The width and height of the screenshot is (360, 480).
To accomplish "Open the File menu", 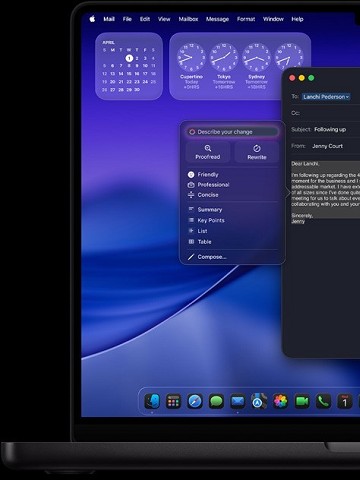I will tap(127, 19).
